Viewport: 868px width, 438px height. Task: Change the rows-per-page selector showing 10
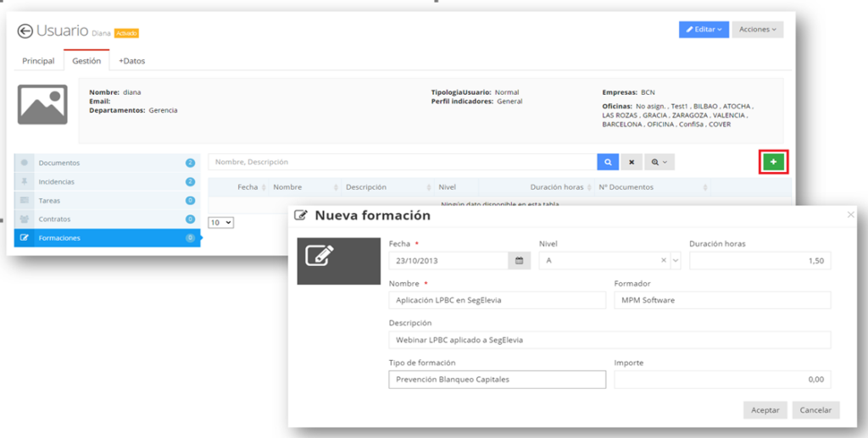(x=221, y=222)
